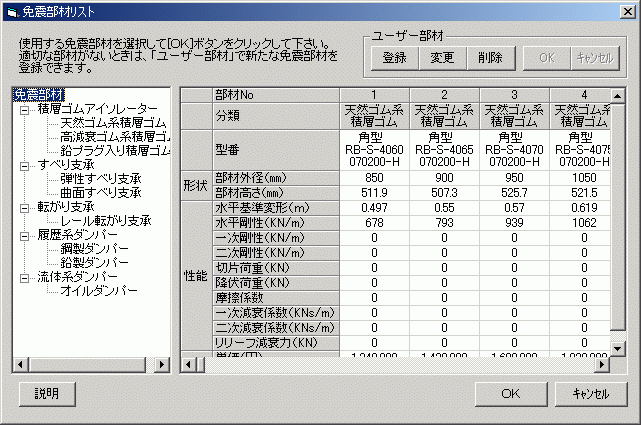641x425 pixels.
Task: Click the 変更 user material button
Action: point(442,58)
